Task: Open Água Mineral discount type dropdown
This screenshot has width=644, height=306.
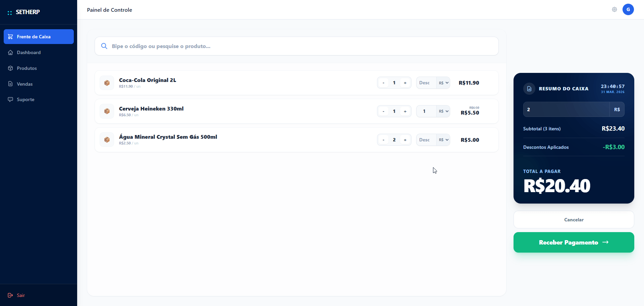Action: click(443, 140)
